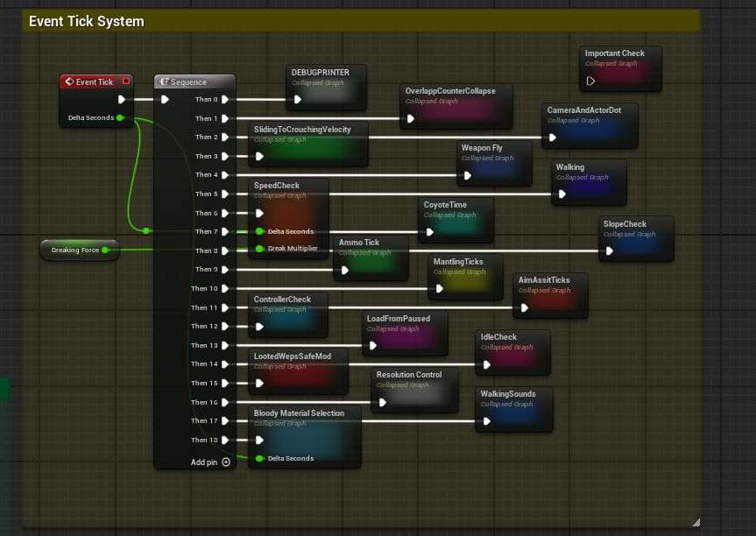The image size is (756, 536).
Task: Click the Break Multiplier input pin on SpeedCheck
Action: (259, 249)
